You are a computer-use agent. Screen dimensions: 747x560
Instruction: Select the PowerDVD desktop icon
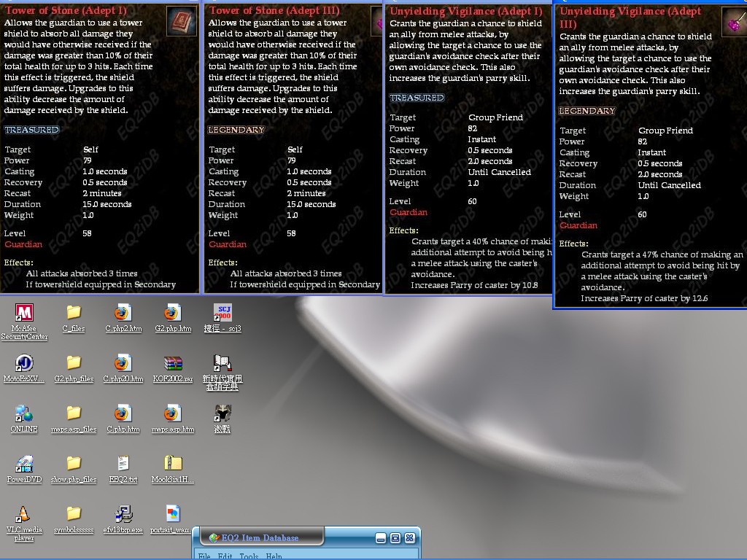click(24, 464)
